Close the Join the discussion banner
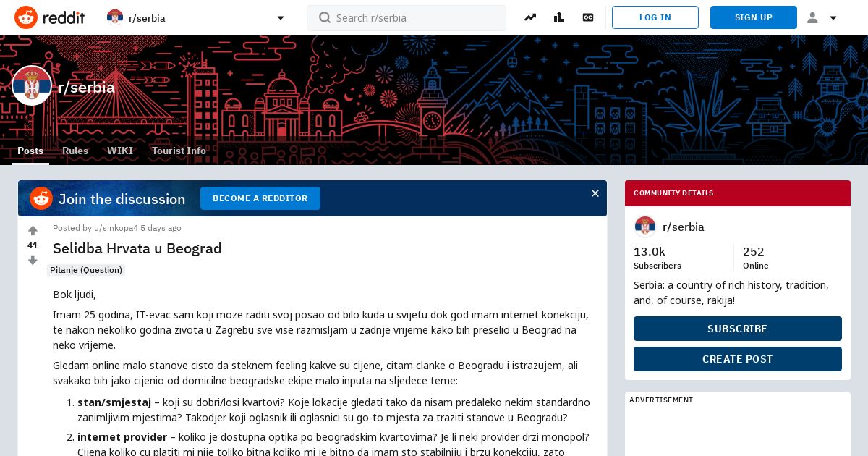 coord(595,193)
